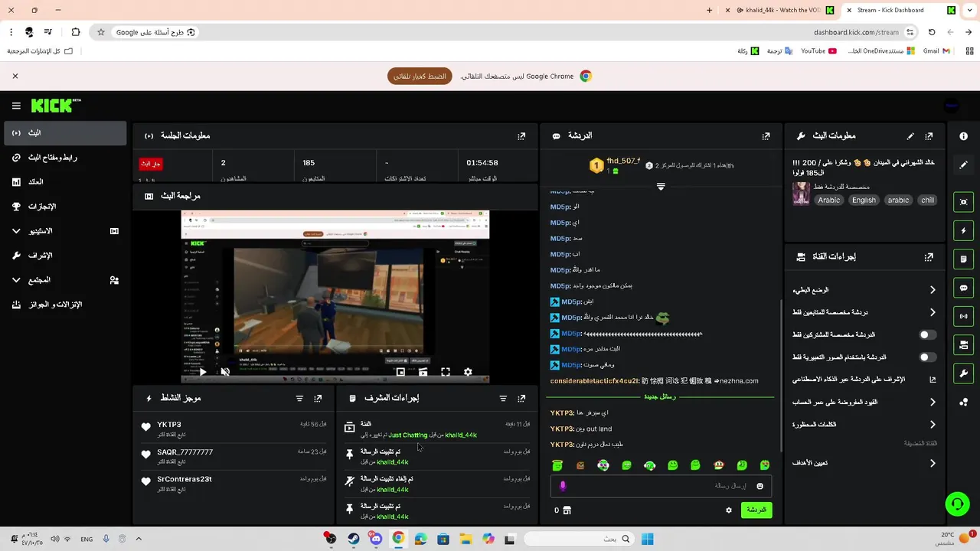Send the chat message with the green button
The height and width of the screenshot is (551, 980).
(756, 510)
